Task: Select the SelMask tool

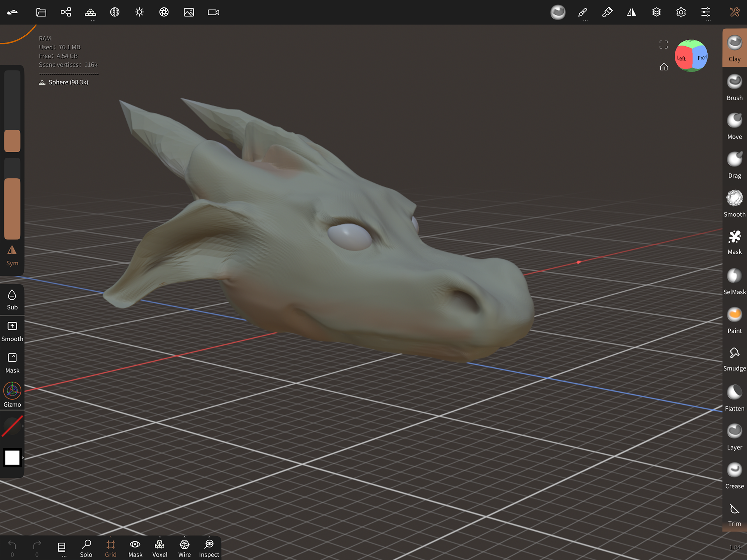Action: point(734,281)
